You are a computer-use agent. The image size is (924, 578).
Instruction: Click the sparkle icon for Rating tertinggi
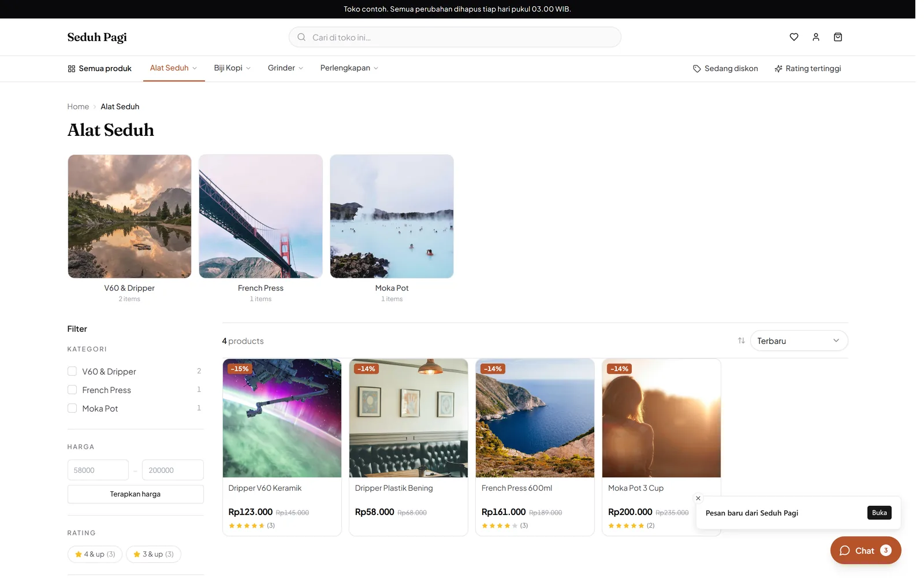pyautogui.click(x=778, y=69)
